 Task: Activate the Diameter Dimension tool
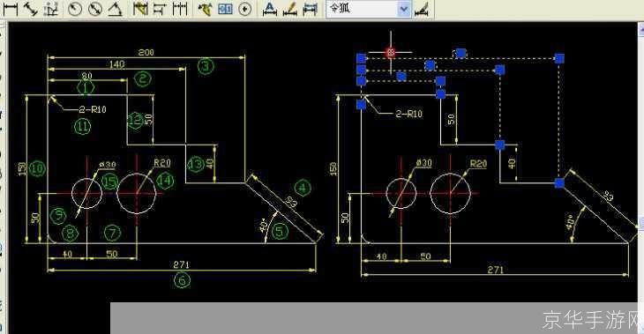click(95, 9)
